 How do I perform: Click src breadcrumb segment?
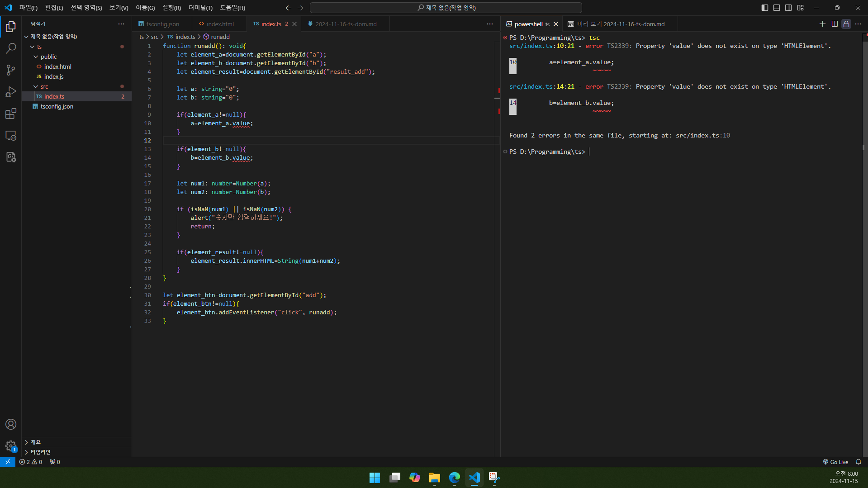pyautogui.click(x=155, y=37)
